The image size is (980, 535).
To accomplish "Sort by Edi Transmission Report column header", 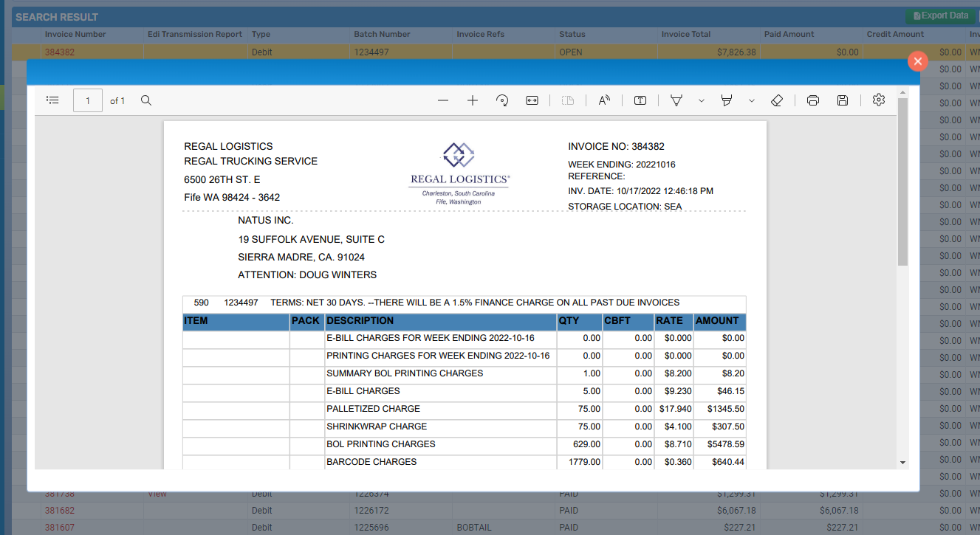I will pyautogui.click(x=195, y=34).
